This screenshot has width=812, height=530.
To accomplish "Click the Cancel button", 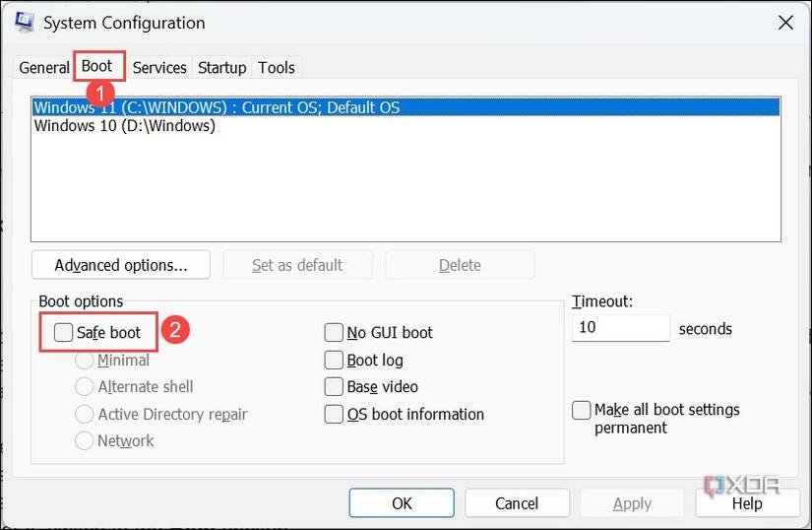I will pos(517,503).
